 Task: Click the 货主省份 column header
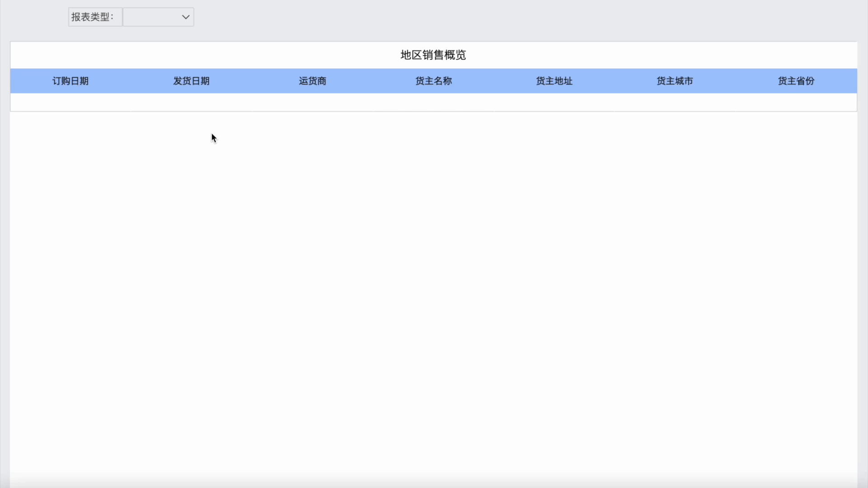pyautogui.click(x=796, y=81)
